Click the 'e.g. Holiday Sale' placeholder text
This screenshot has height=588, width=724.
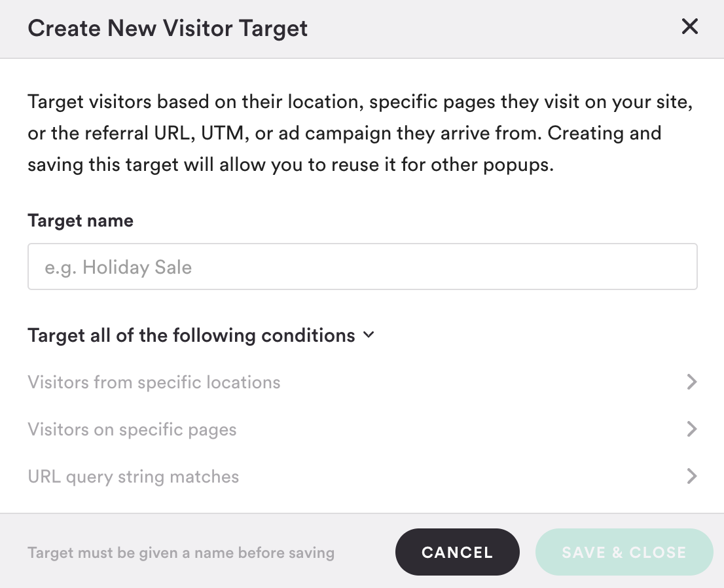tap(118, 267)
